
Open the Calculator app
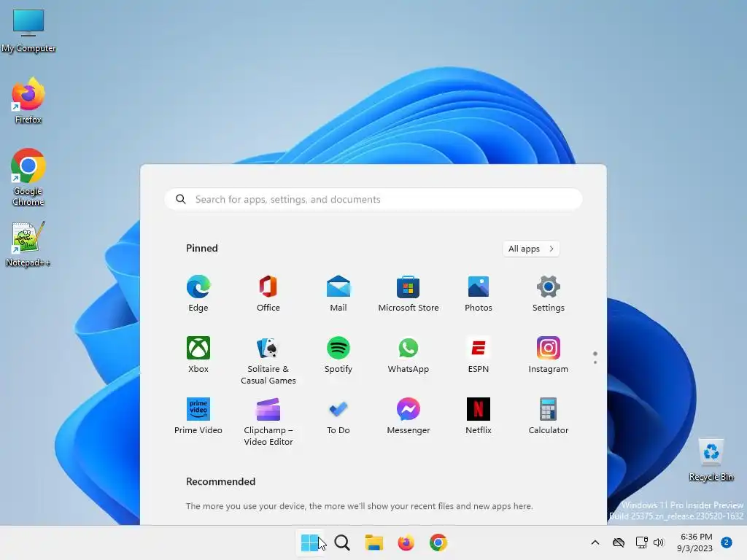click(549, 415)
